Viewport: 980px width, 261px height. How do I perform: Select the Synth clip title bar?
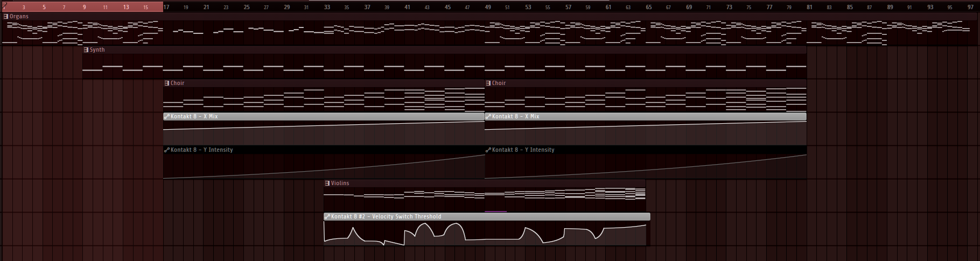(x=431, y=50)
